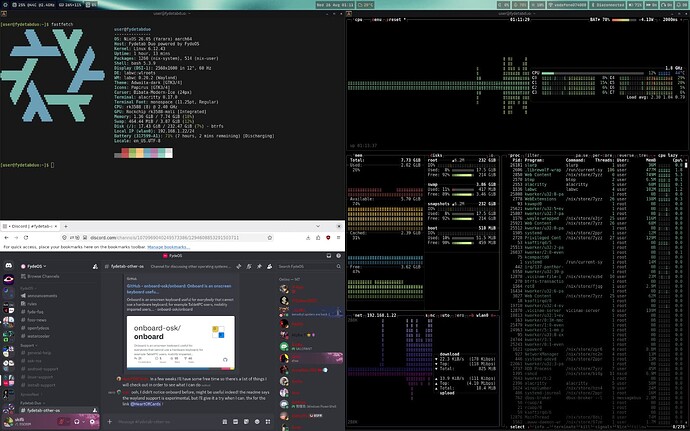Open list all tabs chevron in browser
The height and width of the screenshot is (431, 690).
318,226
